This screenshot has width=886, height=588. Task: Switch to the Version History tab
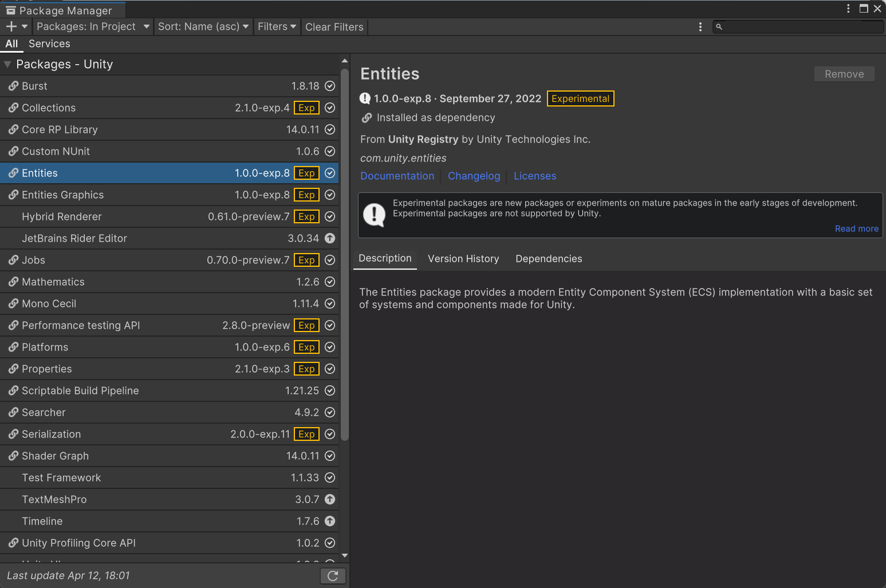463,259
